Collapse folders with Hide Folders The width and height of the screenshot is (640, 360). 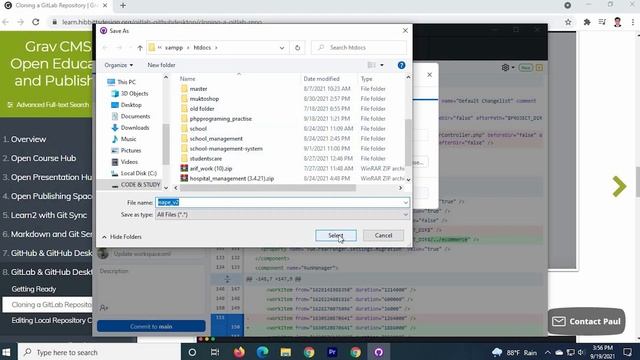[x=122, y=237]
